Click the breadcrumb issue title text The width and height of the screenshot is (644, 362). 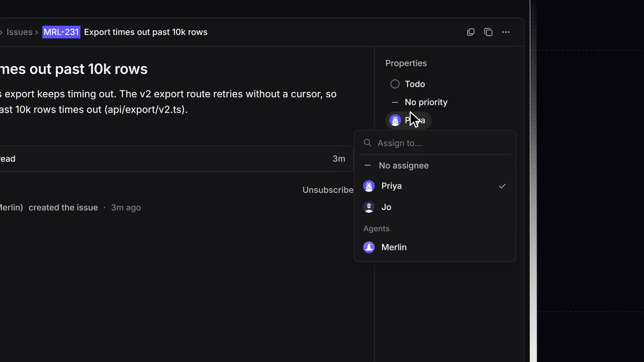(146, 32)
